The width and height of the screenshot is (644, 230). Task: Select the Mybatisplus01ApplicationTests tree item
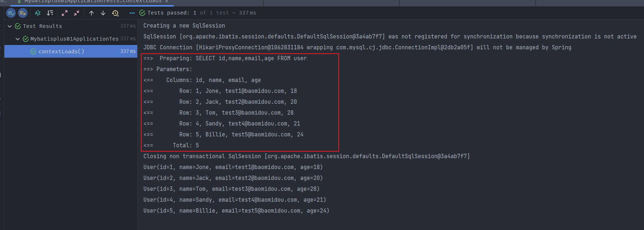coord(74,39)
